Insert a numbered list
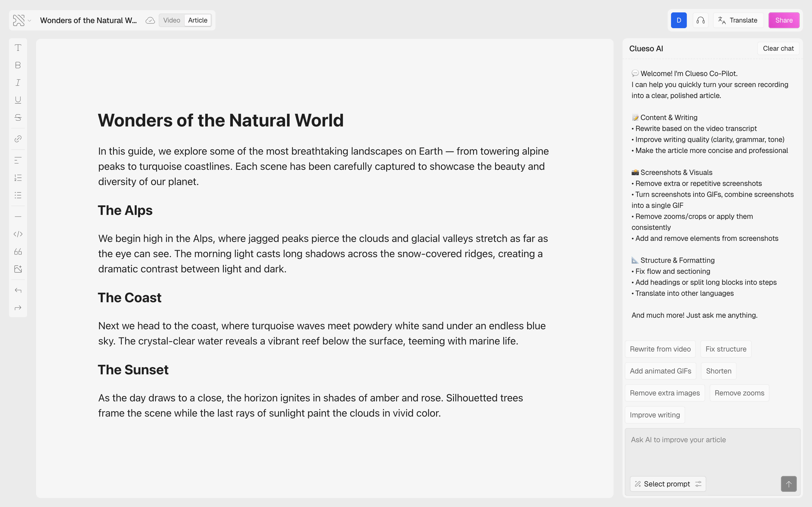The image size is (812, 507). tap(18, 178)
